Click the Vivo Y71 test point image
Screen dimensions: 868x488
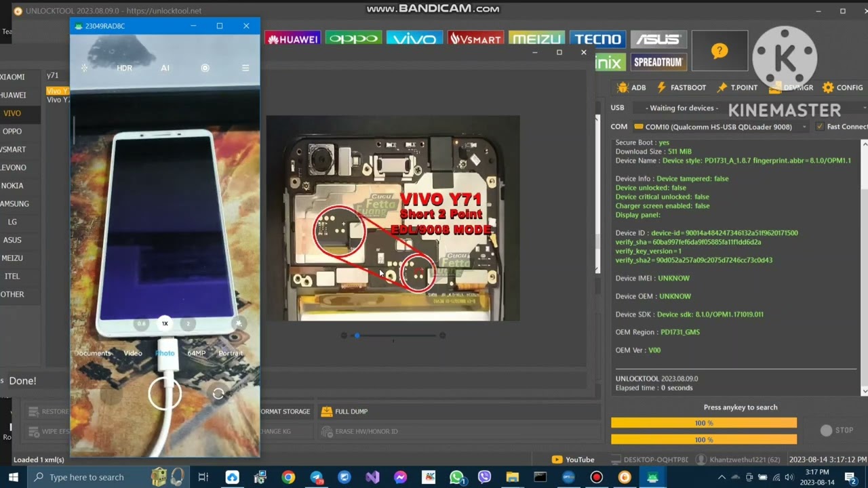coord(393,218)
